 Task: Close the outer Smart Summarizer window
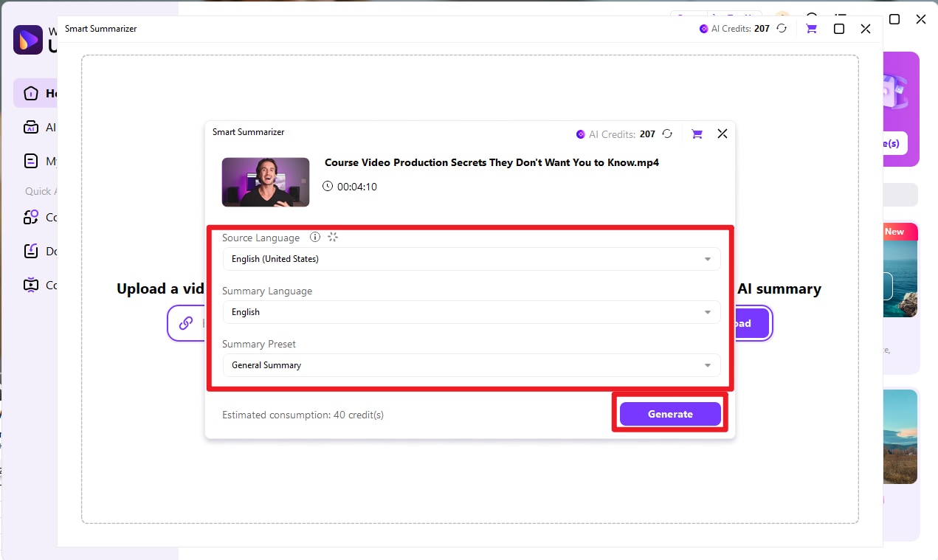tap(866, 29)
